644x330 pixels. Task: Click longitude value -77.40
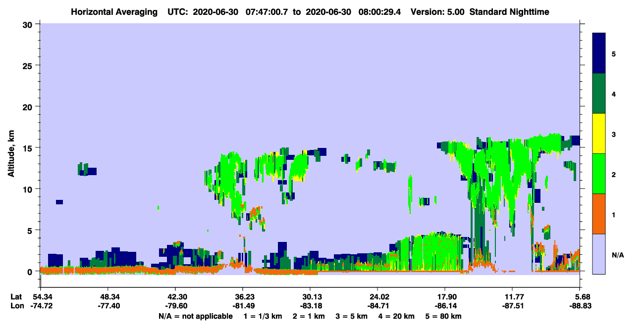[108, 306]
